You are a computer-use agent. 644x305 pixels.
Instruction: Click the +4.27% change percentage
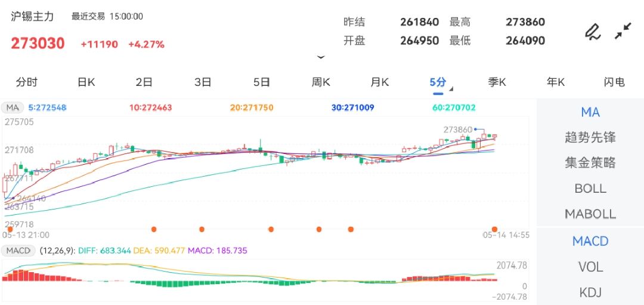[147, 44]
